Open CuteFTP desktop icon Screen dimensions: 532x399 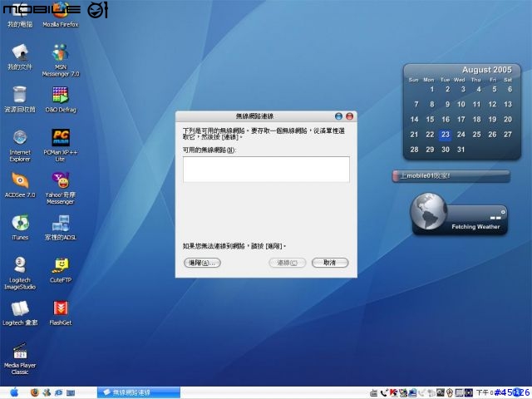click(x=61, y=270)
